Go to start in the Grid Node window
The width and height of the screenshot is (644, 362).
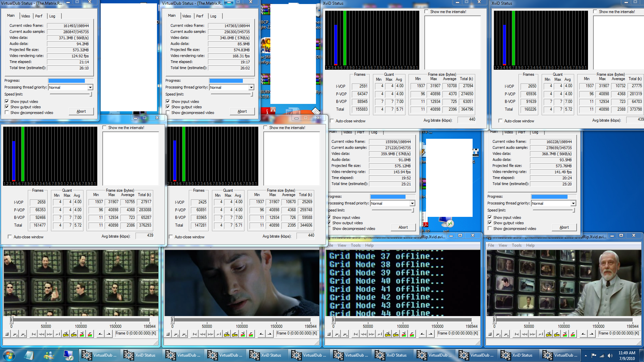[356, 334]
